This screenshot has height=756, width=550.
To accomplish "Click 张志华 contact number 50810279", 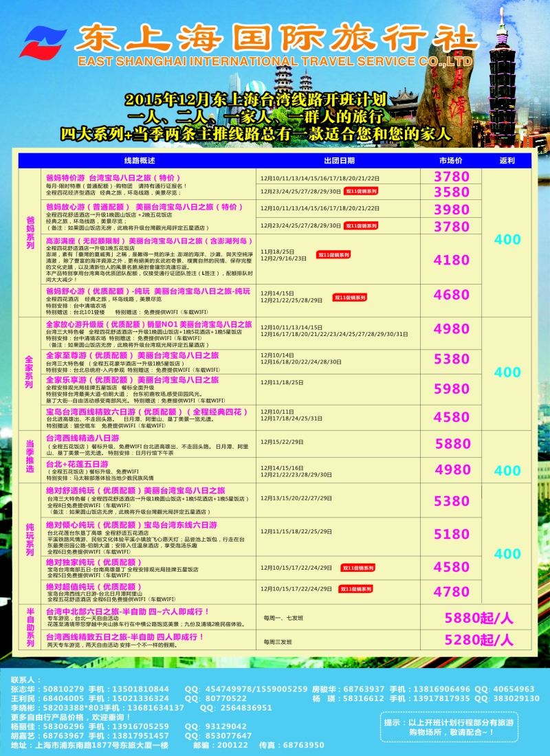I will 64,689.
